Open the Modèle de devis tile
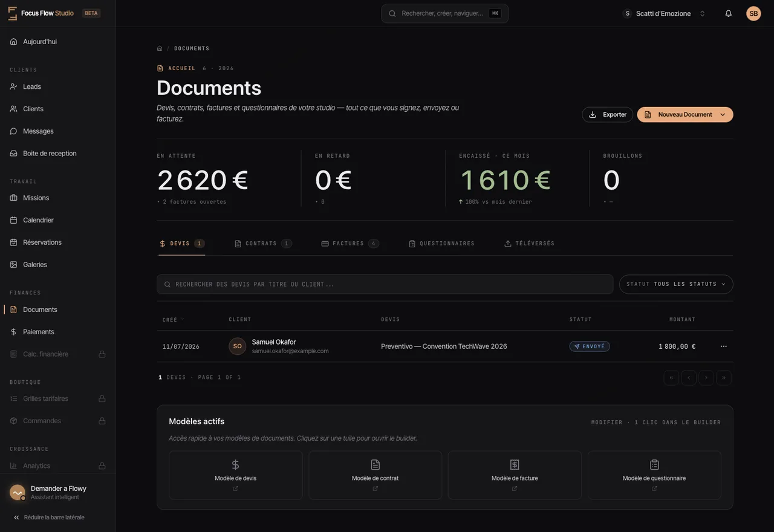Viewport: 774px width, 532px height. pos(236,475)
